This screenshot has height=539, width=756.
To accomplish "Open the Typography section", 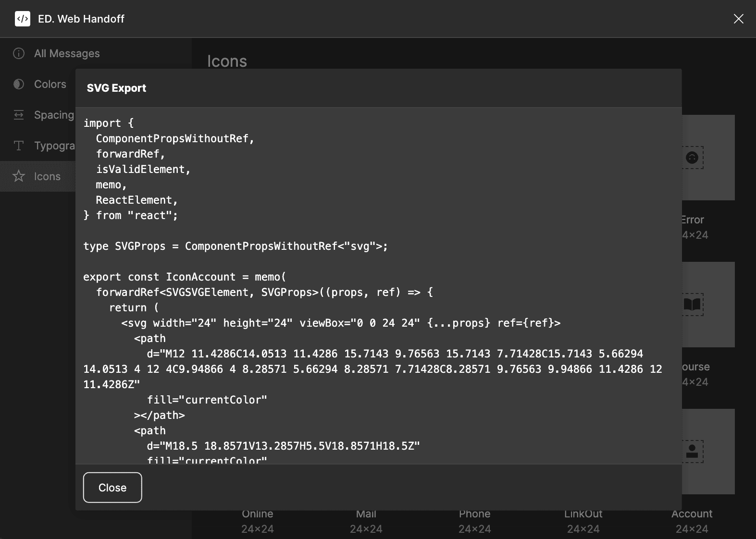I will (54, 146).
